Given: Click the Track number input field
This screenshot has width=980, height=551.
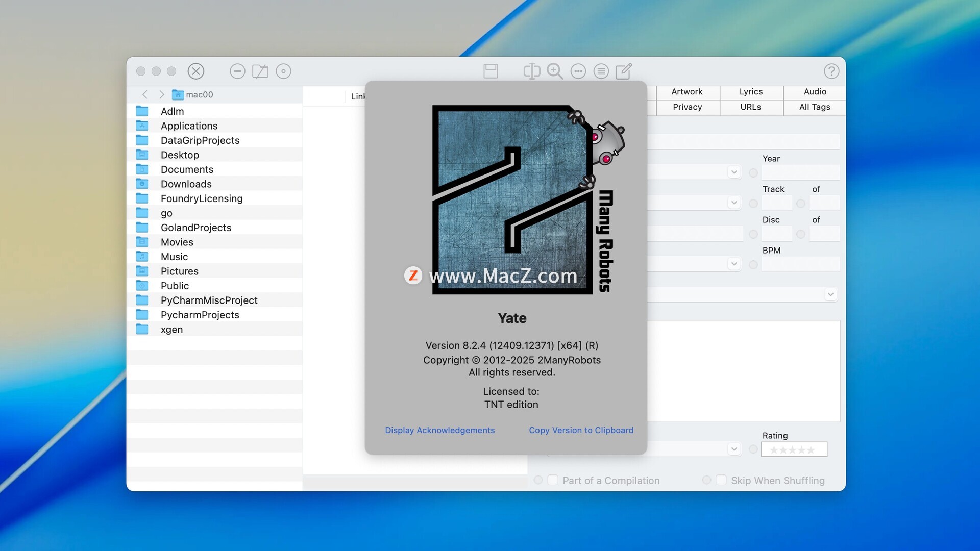Looking at the screenshot, I should coord(776,203).
